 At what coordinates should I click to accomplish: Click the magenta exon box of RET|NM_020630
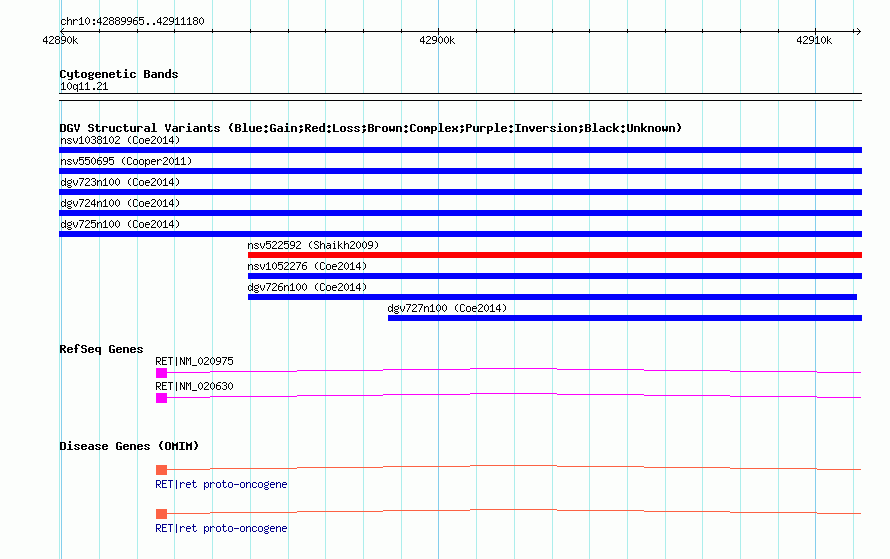162,398
